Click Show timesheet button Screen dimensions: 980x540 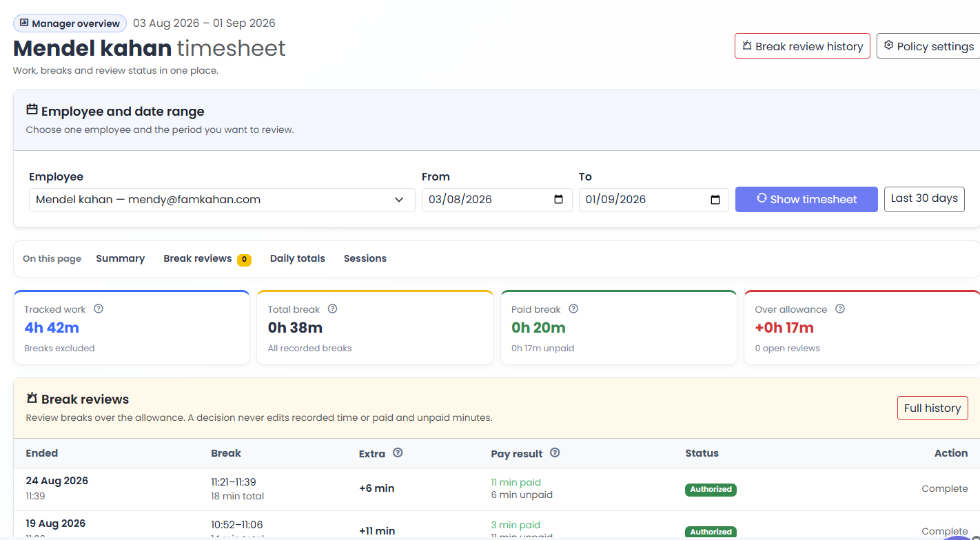(806, 199)
